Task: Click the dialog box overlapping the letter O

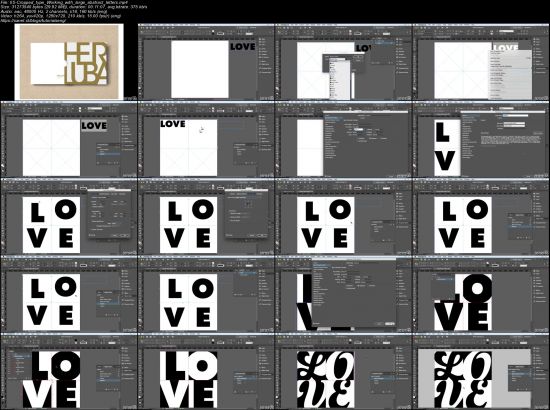Action: 109,214
